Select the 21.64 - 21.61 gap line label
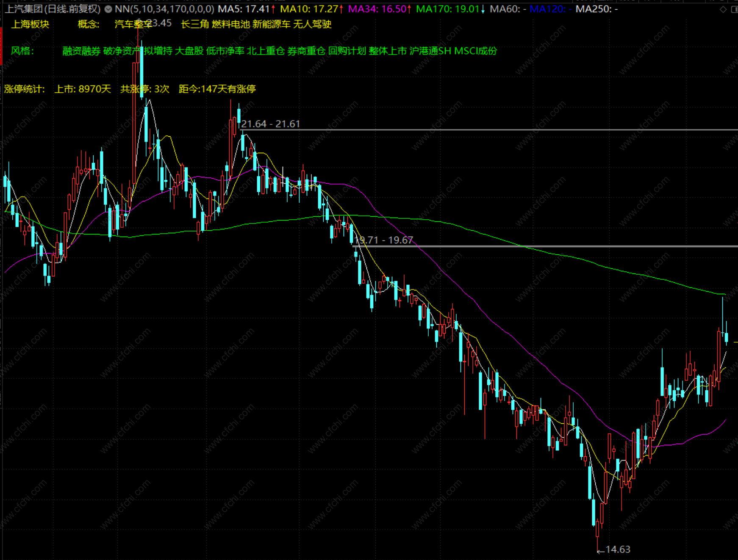 coord(271,124)
